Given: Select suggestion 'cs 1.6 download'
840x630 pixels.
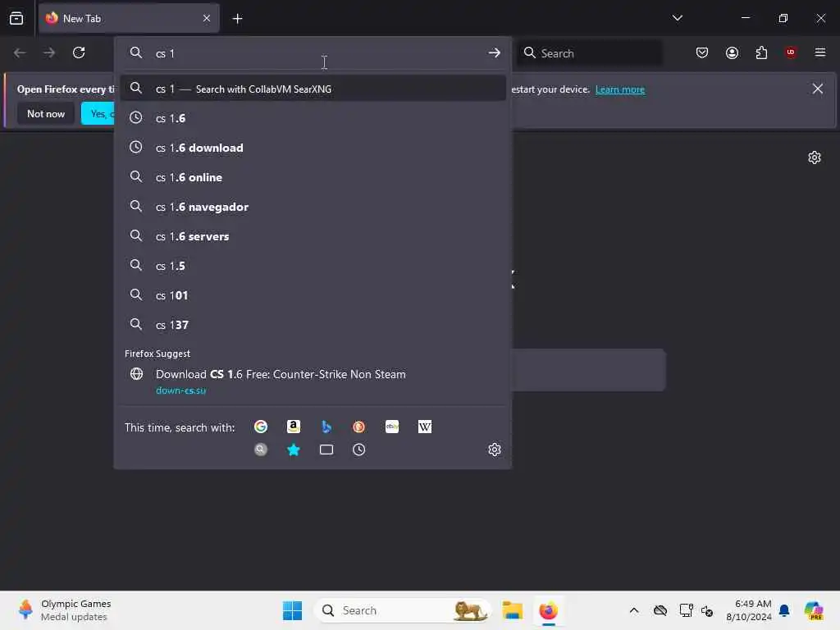Looking at the screenshot, I should (313, 148).
